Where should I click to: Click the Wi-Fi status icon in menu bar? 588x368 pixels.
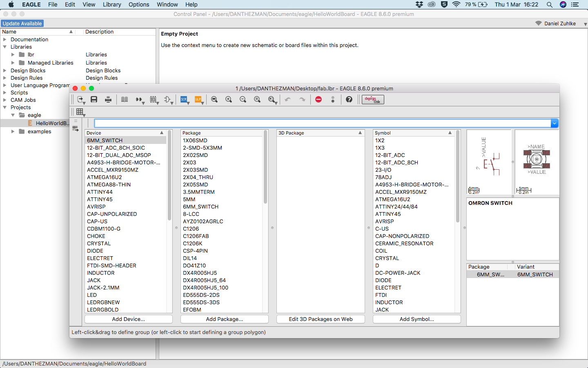point(457,4)
